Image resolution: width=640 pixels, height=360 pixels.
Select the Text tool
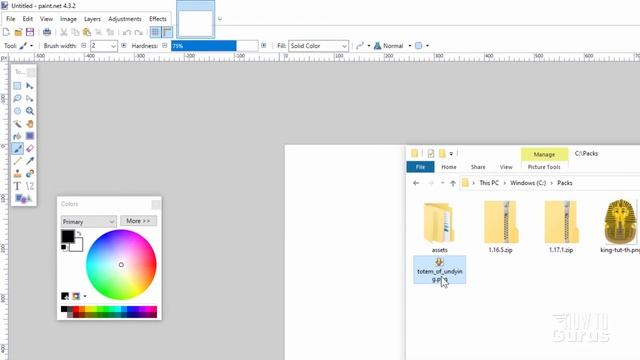pyautogui.click(x=17, y=186)
